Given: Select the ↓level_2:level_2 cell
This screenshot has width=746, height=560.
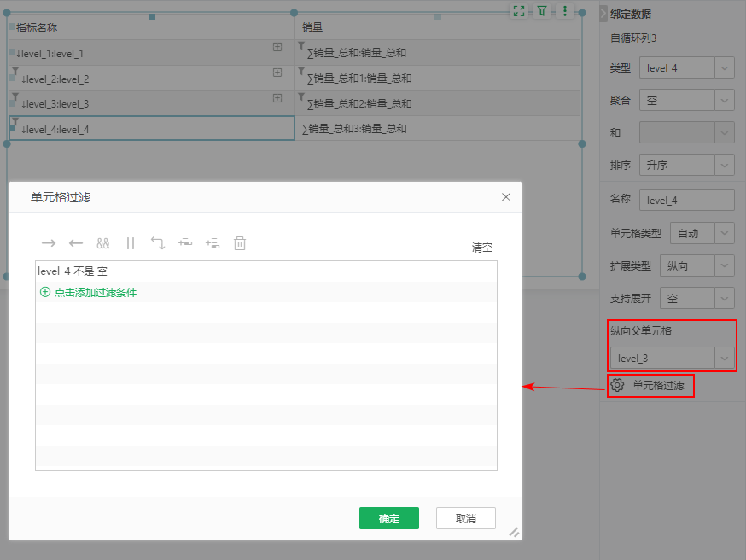Looking at the screenshot, I should (151, 79).
